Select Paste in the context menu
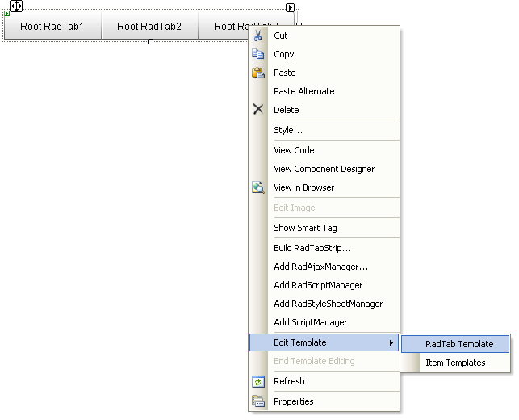 click(324, 73)
